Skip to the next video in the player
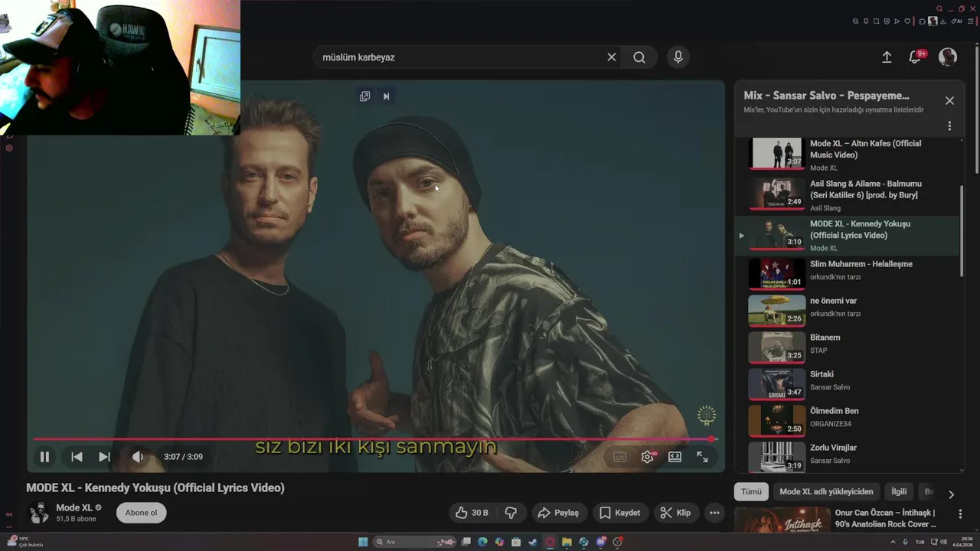The image size is (980, 551). [x=104, y=457]
